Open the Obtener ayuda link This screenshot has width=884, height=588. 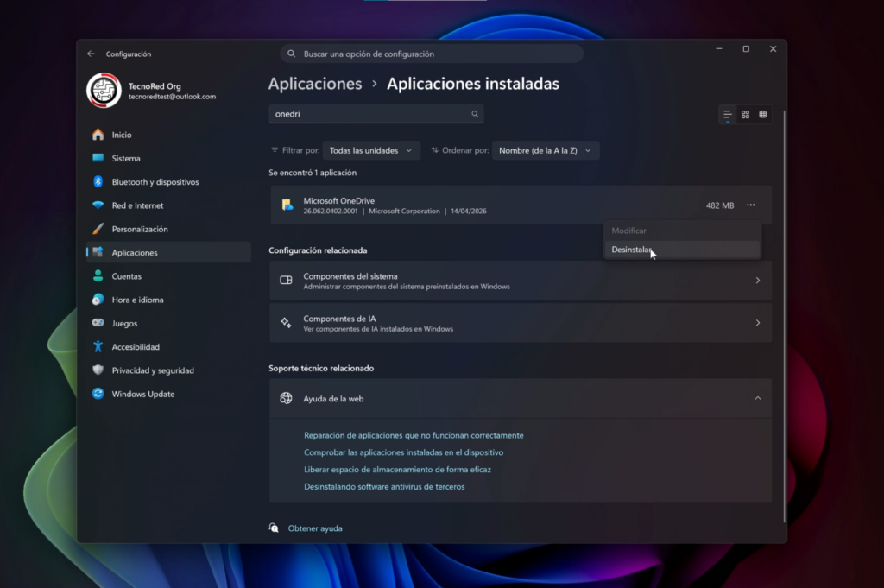pyautogui.click(x=315, y=528)
